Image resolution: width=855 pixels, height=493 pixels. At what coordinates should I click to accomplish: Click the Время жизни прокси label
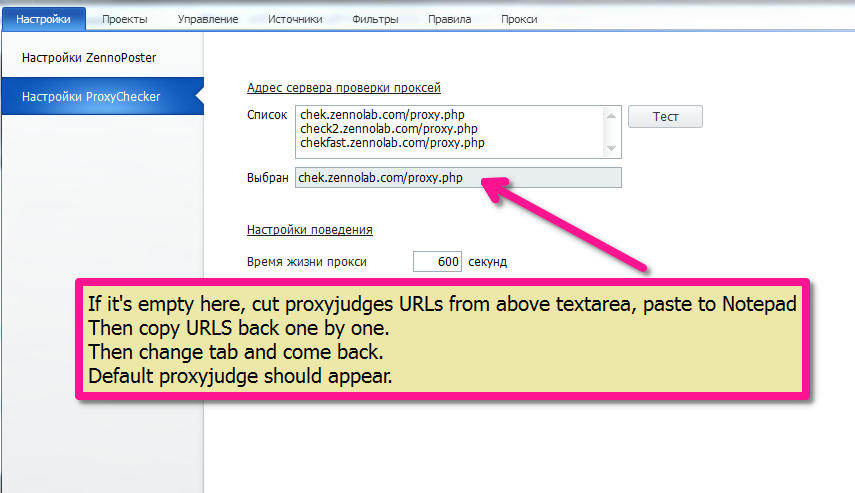click(x=306, y=262)
